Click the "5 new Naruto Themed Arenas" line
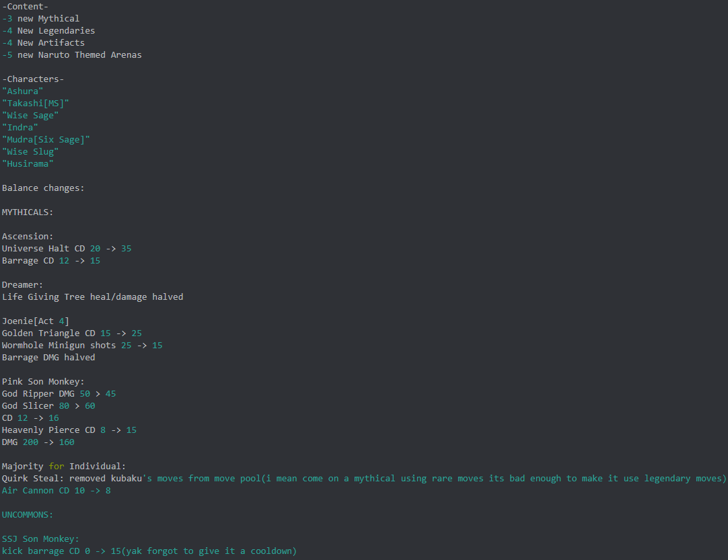728x560 pixels. click(72, 55)
